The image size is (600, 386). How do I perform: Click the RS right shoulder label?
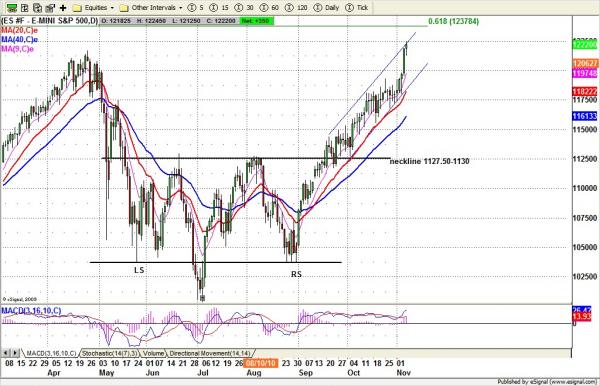pyautogui.click(x=296, y=274)
